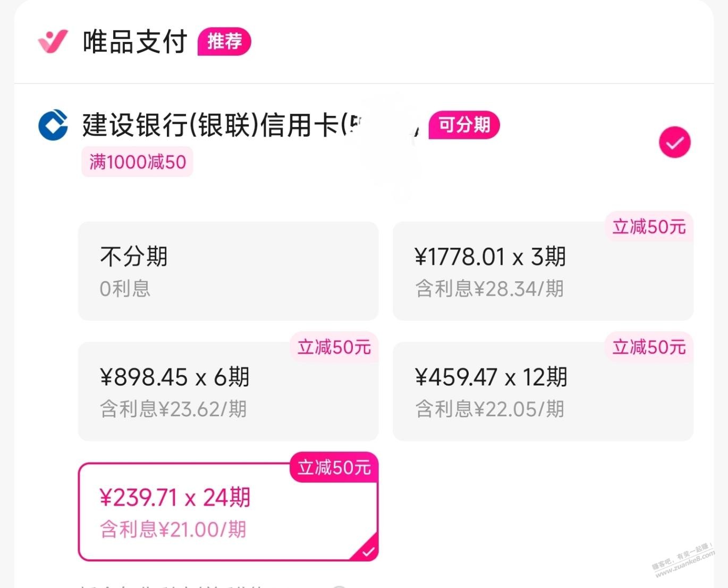Tap the 推荐 badge beside 唯品支付
728x588 pixels.
coord(224,41)
